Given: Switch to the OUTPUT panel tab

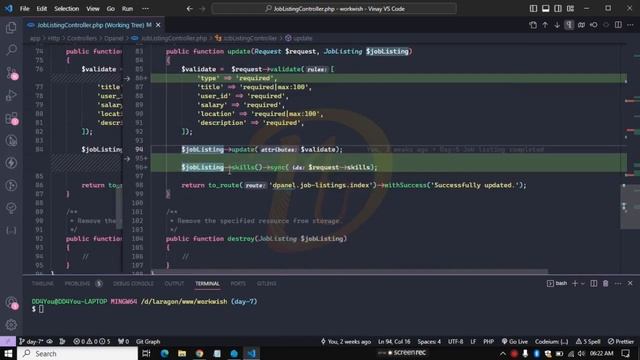Looking at the screenshot, I should coord(174,284).
